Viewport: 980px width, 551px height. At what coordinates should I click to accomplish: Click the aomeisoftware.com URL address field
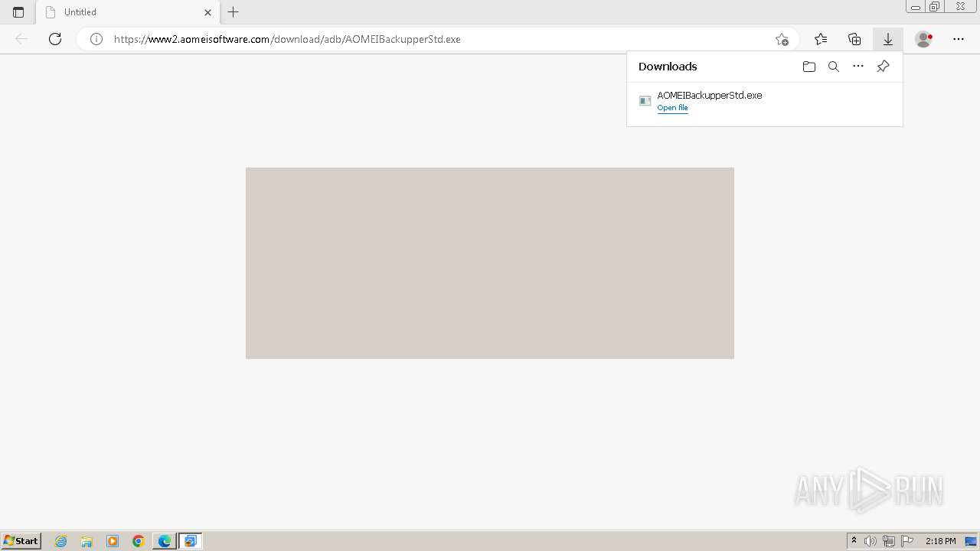click(x=436, y=39)
